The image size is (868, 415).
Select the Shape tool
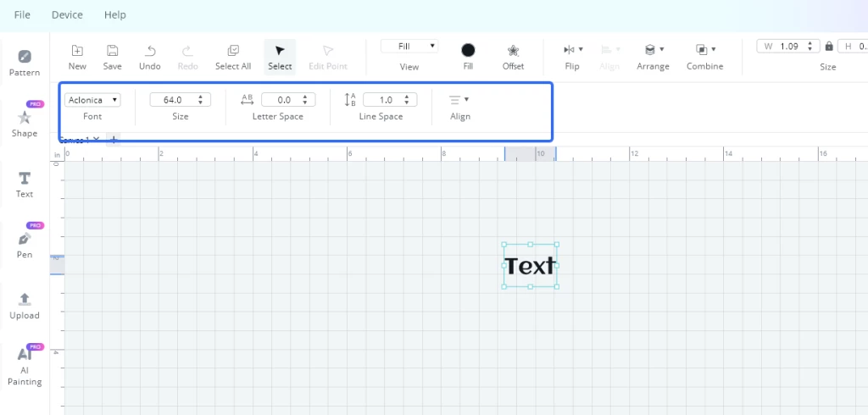point(25,122)
